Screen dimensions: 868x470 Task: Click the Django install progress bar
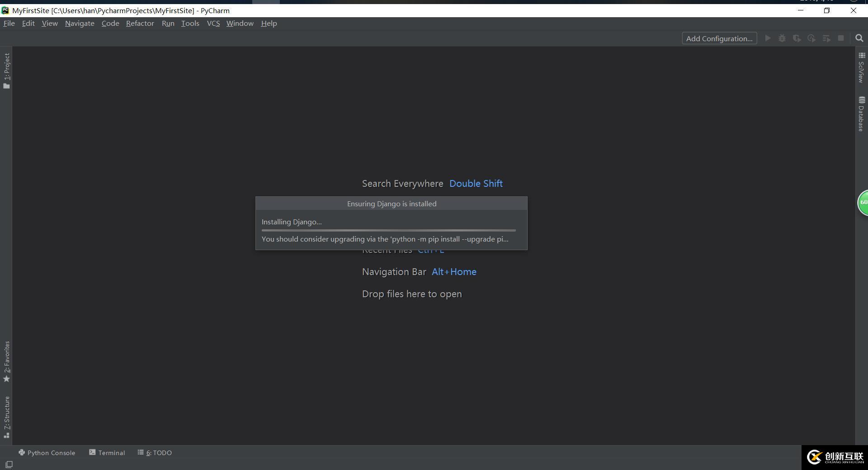tap(389, 230)
